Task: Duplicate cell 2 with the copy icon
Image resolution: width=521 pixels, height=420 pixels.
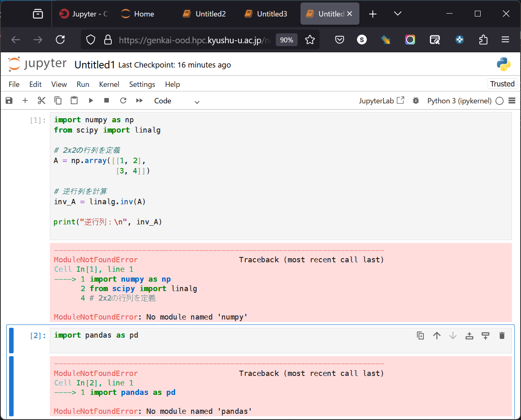Action: point(420,336)
